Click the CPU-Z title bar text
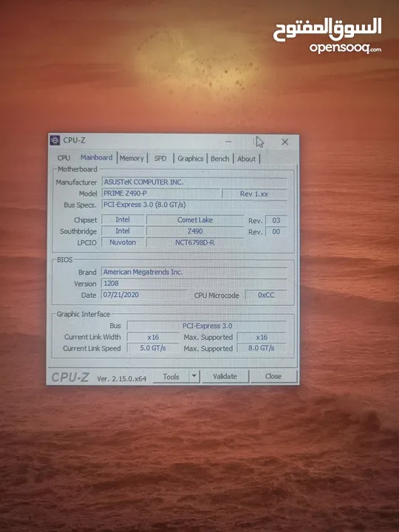399x532 pixels. tap(75, 140)
